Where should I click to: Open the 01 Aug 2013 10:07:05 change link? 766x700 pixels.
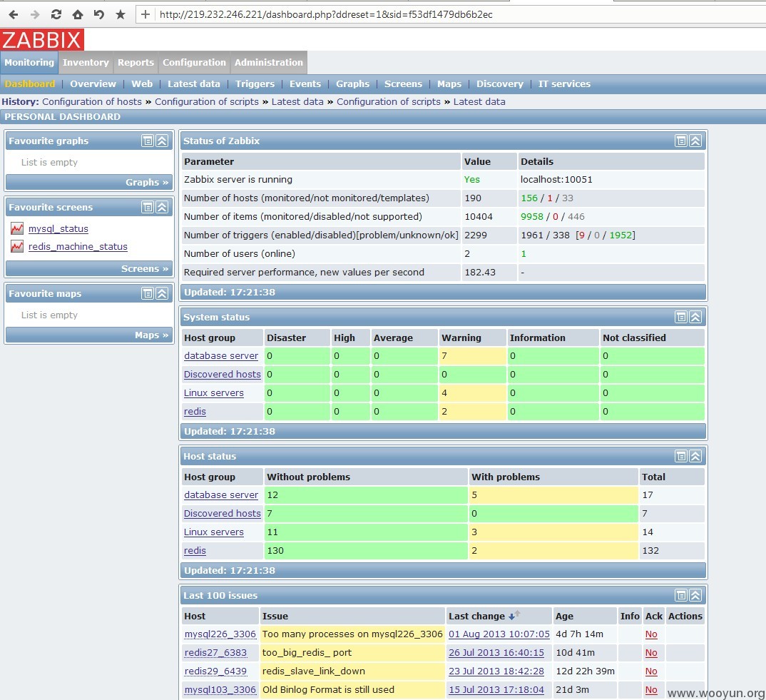click(499, 634)
